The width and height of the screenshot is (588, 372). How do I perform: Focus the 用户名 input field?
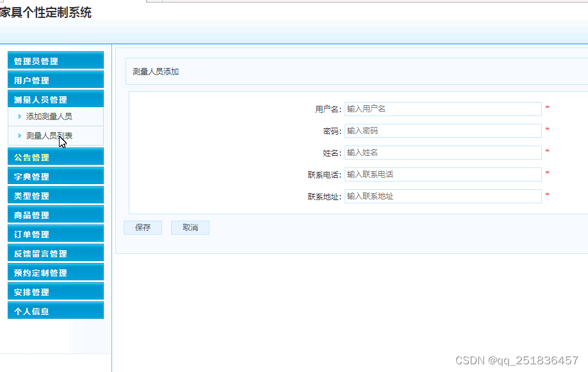click(443, 109)
